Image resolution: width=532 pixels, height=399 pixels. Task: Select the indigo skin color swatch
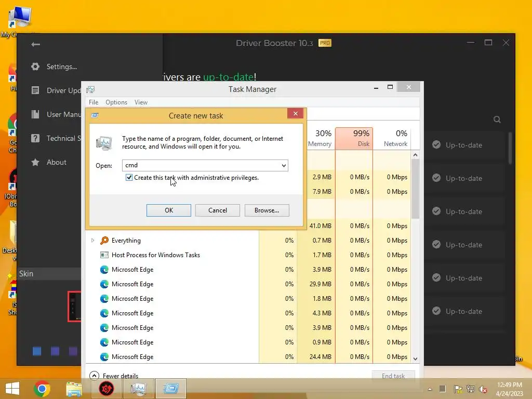pyautogui.click(x=55, y=351)
